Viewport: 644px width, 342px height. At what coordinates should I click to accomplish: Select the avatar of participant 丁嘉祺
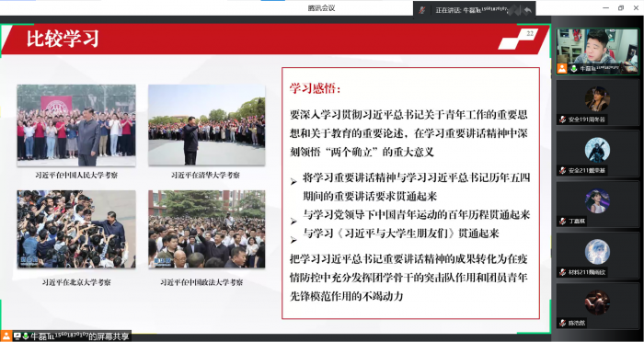point(597,200)
